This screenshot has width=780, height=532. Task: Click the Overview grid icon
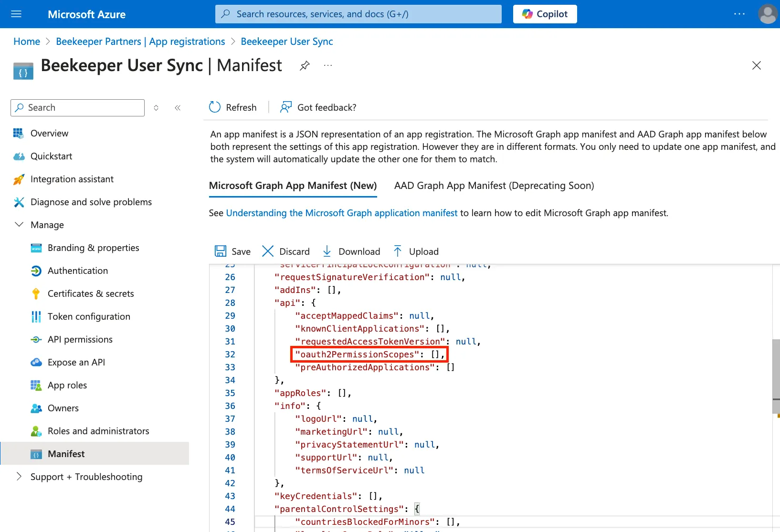19,134
